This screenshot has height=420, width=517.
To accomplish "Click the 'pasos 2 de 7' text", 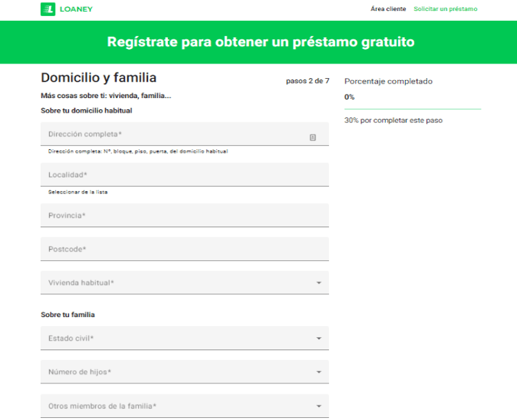I will click(308, 81).
